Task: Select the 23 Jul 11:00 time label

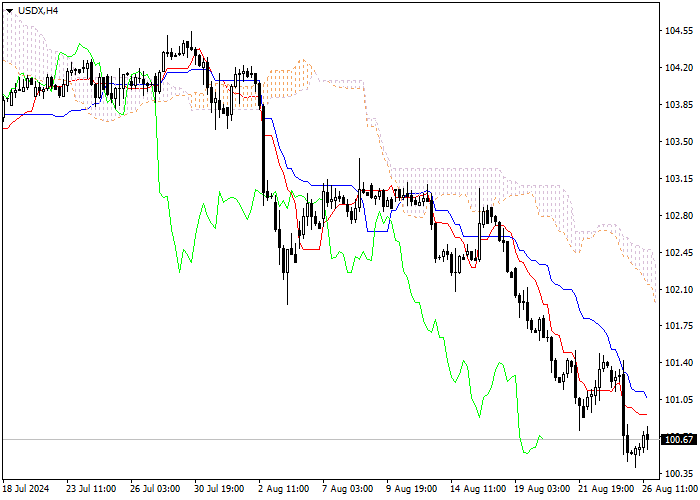Action: (91, 488)
